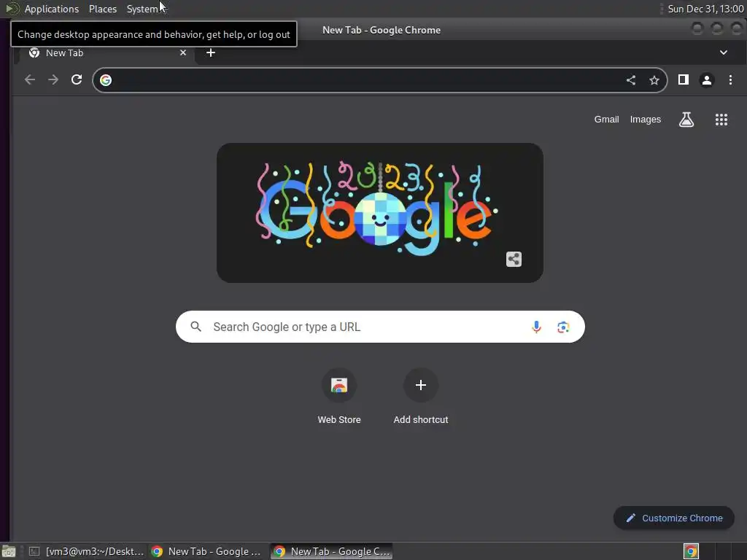
Task: Go back using the back arrow
Action: tap(29, 80)
